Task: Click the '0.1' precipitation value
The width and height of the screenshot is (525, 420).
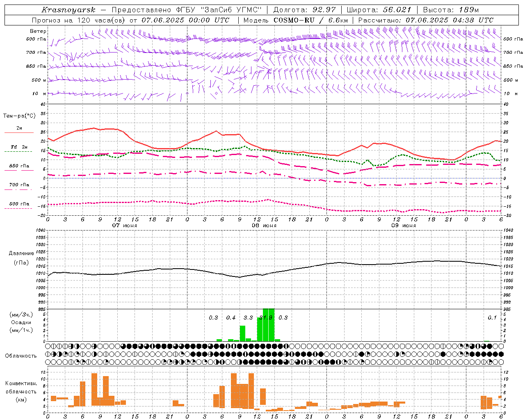Action: (492, 318)
